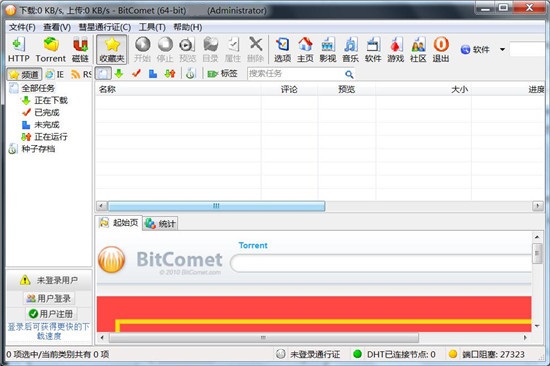550x366 pixels.
Task: Toggle the downloading green arrow filter
Action: pyautogui.click(x=119, y=74)
